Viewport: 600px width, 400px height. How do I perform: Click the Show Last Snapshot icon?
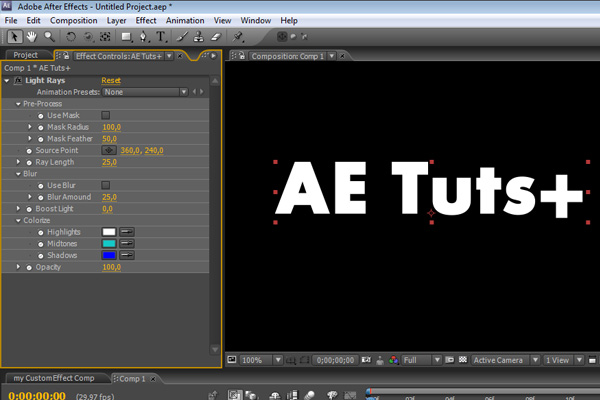click(380, 360)
